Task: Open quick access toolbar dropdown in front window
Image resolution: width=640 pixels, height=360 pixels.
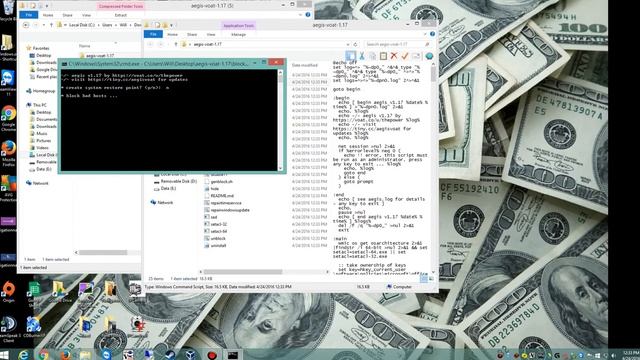Action: pyautogui.click(x=171, y=25)
